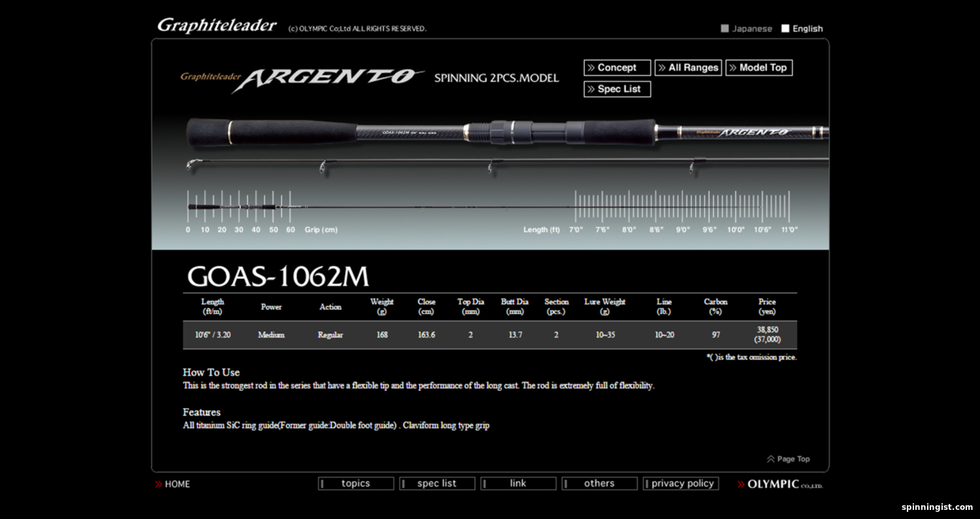Jump back to Page Top

789,459
